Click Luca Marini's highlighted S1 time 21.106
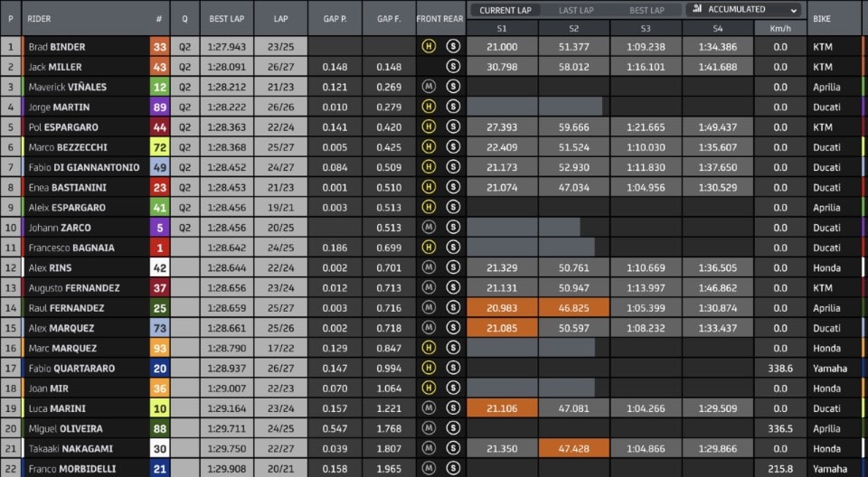 pos(502,408)
